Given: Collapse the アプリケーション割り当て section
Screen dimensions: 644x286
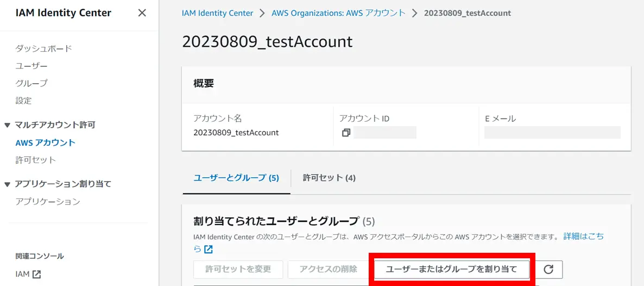Looking at the screenshot, I should [x=8, y=184].
